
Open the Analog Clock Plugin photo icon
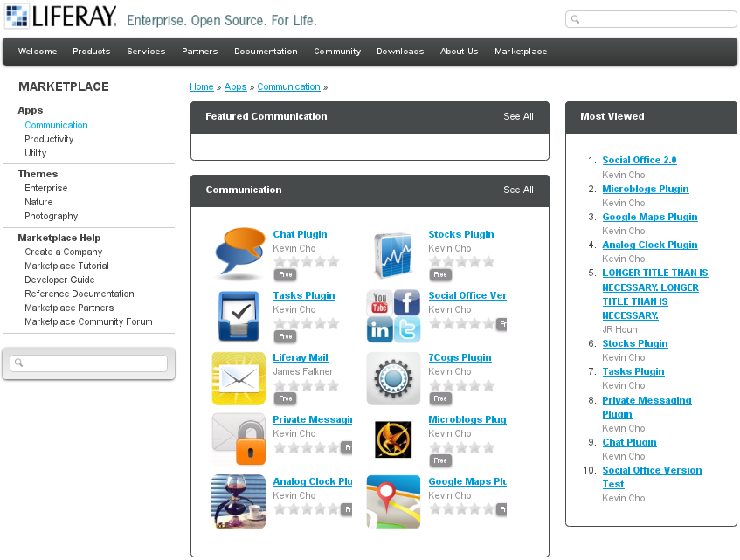pos(239,502)
